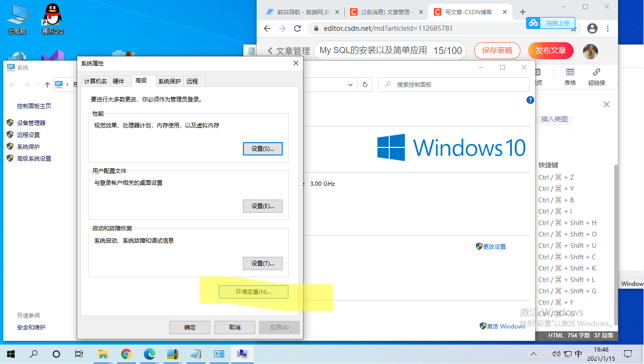Open the 系统保护 tab

pos(170,82)
